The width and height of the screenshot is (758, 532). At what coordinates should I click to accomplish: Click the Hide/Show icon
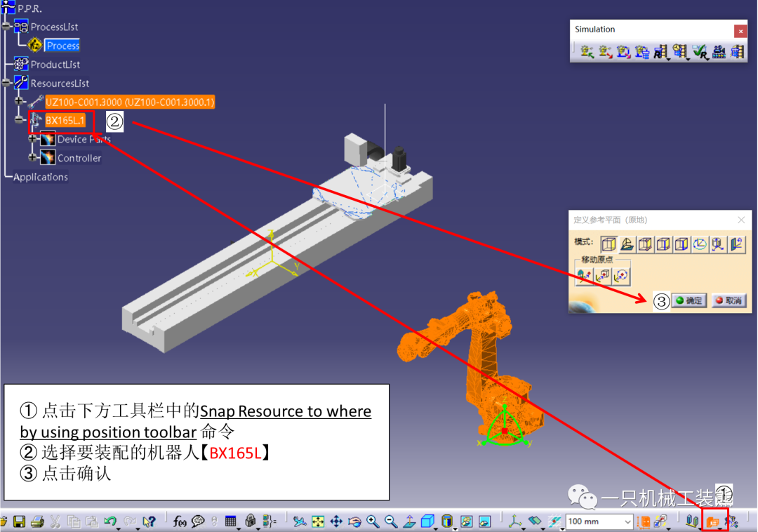(x=467, y=521)
